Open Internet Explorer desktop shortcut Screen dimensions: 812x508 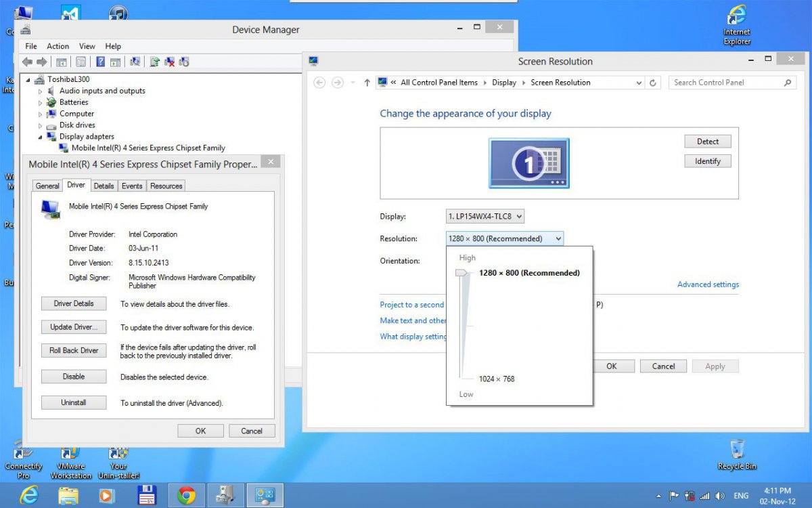pyautogui.click(x=737, y=25)
